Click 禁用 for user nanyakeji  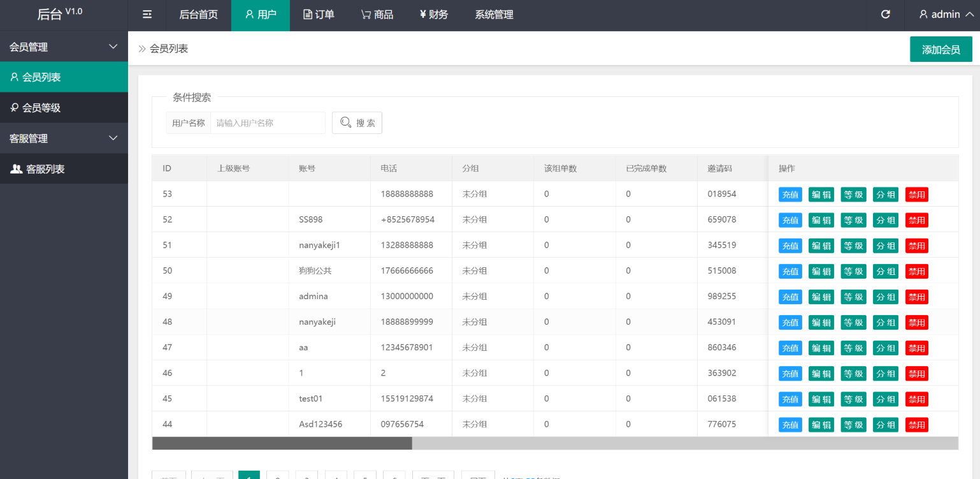[x=917, y=322]
